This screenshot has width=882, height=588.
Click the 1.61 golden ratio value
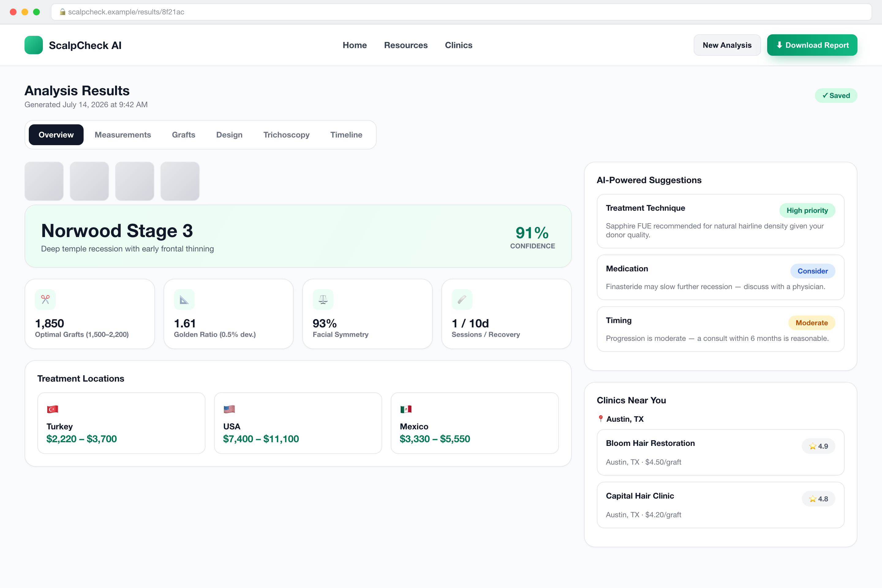click(x=185, y=323)
